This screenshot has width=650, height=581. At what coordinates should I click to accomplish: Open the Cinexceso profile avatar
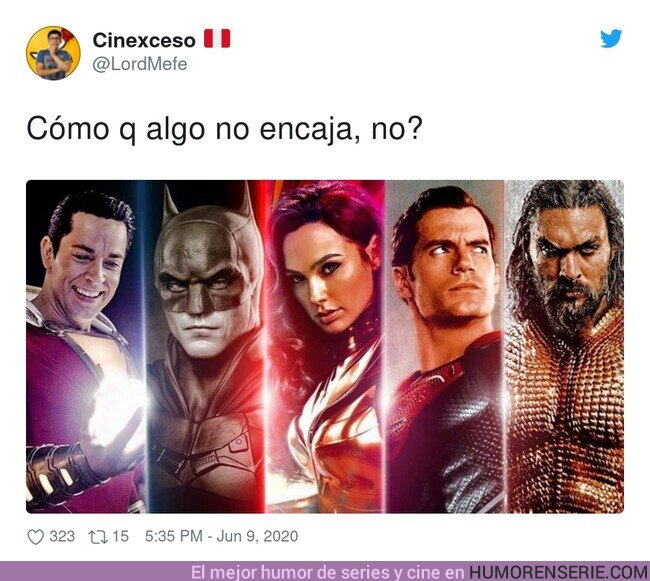(x=53, y=53)
